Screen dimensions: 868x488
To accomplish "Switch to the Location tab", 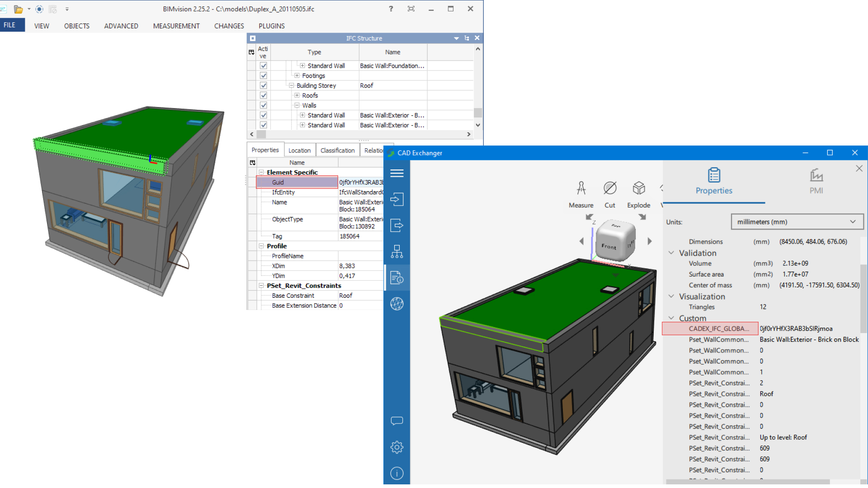I will coord(299,150).
